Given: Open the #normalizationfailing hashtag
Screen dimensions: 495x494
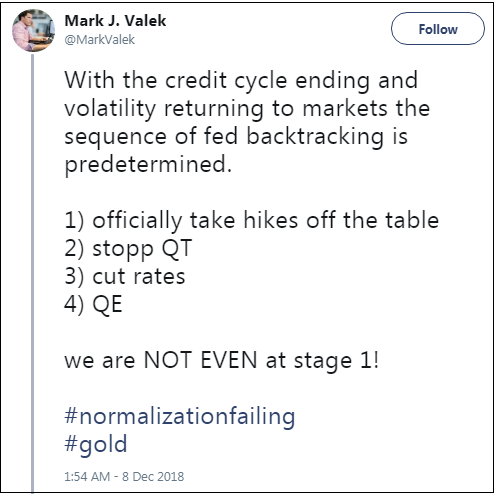Looking at the screenshot, I should (x=180, y=417).
